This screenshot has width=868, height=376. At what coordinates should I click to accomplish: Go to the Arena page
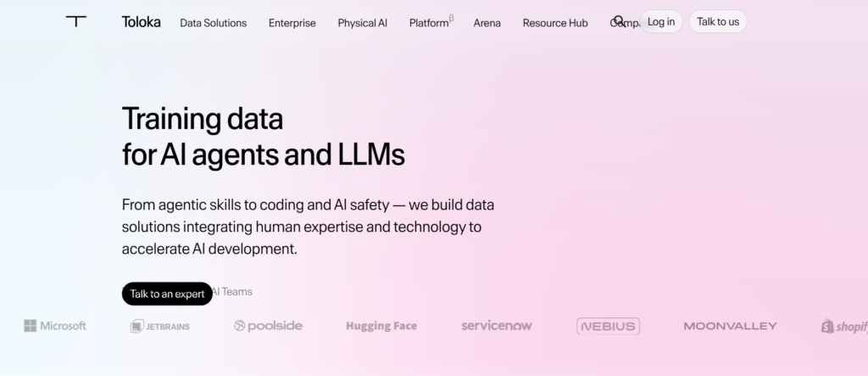pos(487,23)
